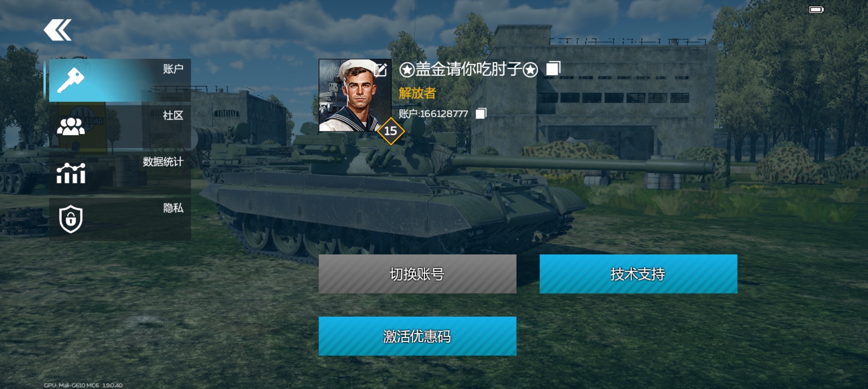This screenshot has width=868, height=389.
Task: Select the 数据统计 tab
Action: point(120,173)
